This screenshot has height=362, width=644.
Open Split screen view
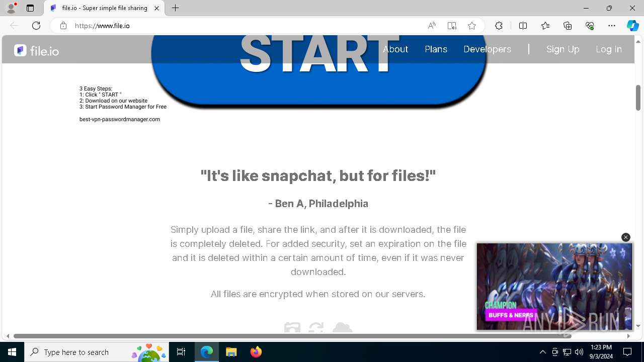tap(523, 26)
